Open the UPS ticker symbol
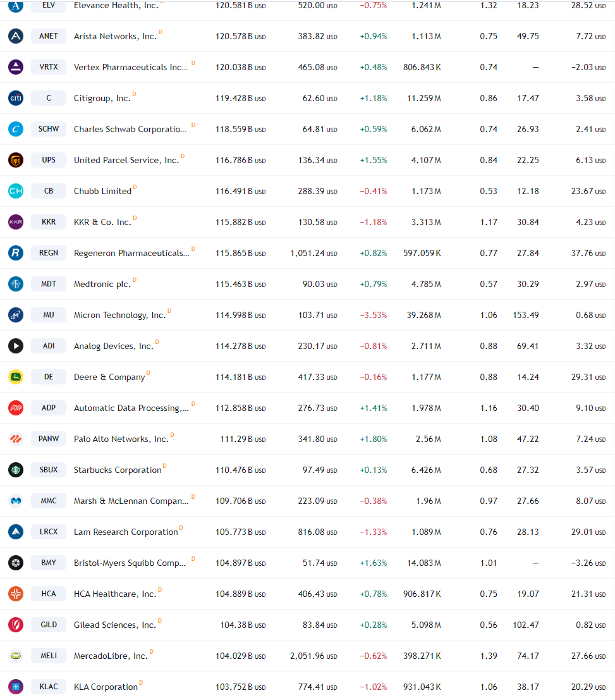Image resolution: width=615 pixels, height=700 pixels. pos(49,160)
